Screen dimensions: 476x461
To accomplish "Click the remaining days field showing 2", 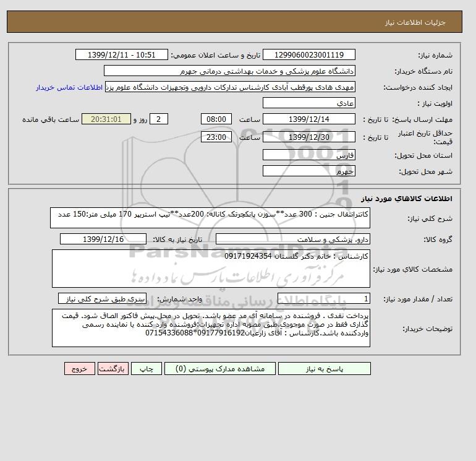I will [159, 119].
